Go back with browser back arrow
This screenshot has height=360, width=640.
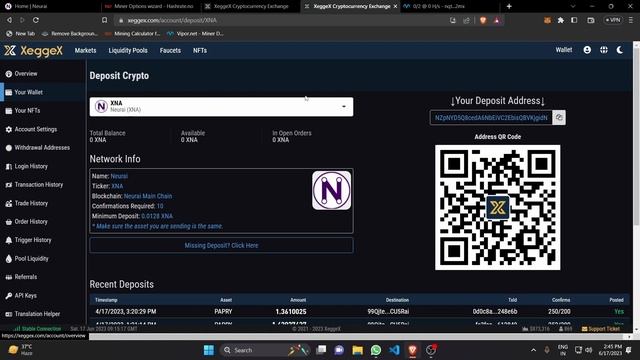tap(9, 20)
